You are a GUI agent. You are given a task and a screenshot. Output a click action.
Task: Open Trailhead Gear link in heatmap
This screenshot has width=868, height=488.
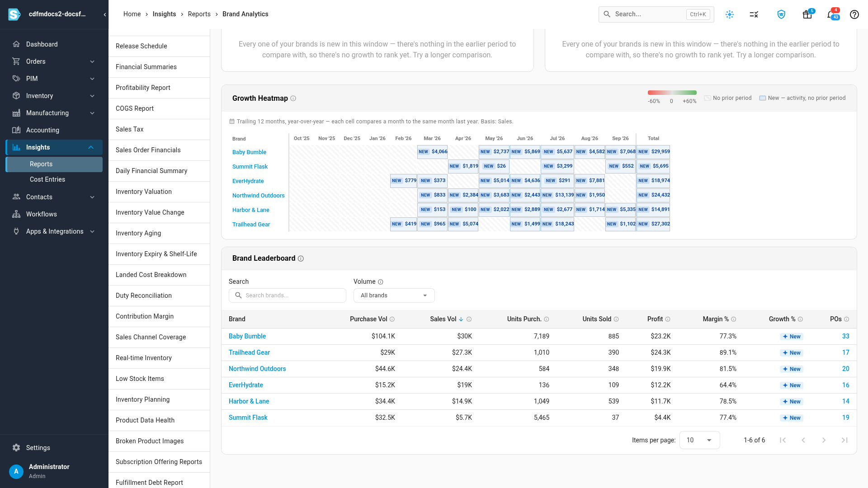pos(251,225)
